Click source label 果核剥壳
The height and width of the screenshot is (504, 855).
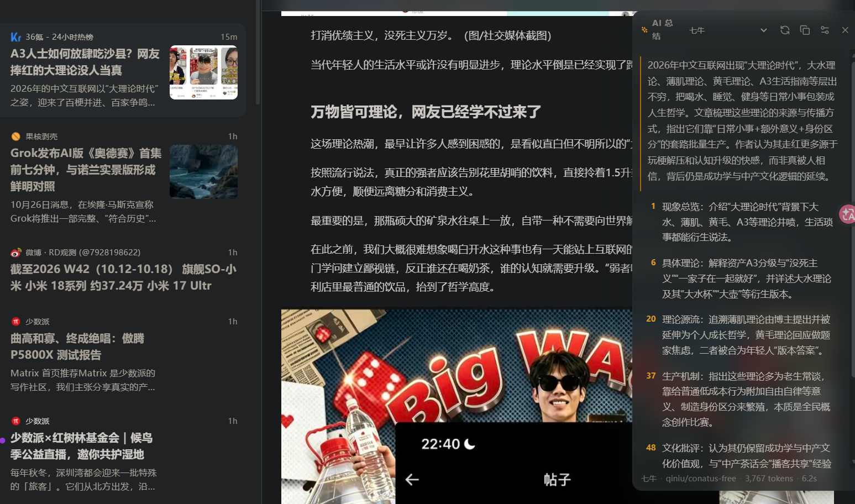pyautogui.click(x=41, y=136)
